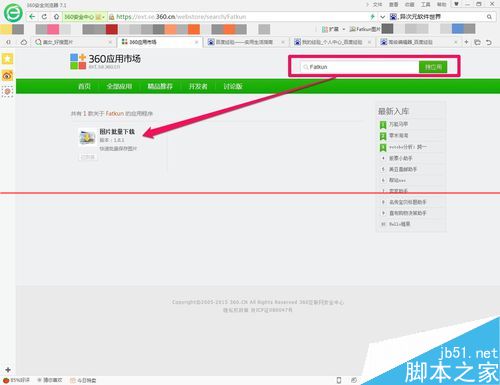Click the browser search box with 异次元软件世界
The image size is (500, 385).
(441, 17)
